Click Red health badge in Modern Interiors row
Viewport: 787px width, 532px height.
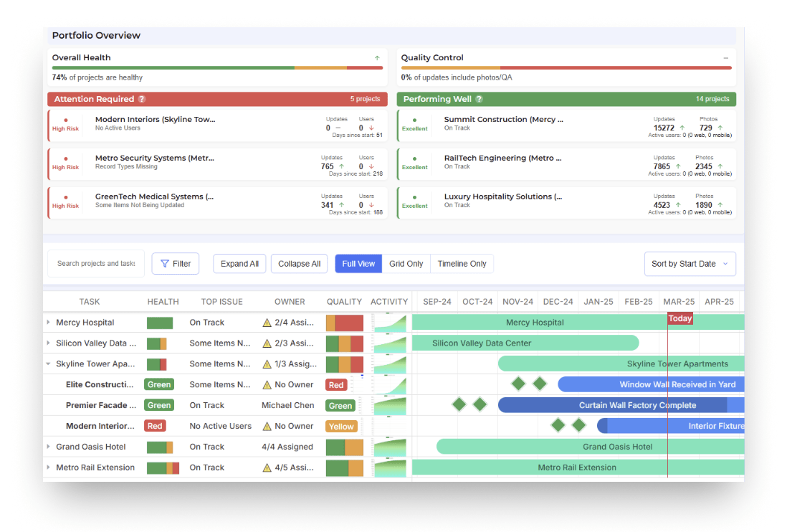[155, 426]
